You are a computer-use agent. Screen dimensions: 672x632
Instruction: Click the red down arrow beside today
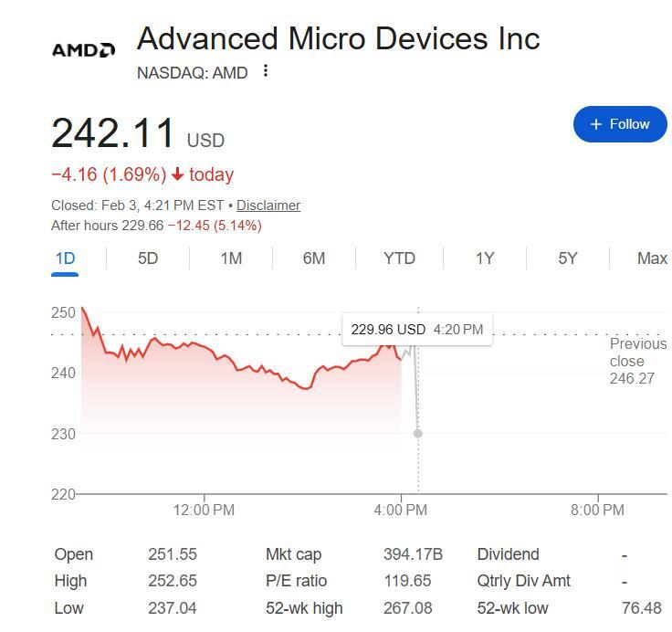[x=178, y=174]
